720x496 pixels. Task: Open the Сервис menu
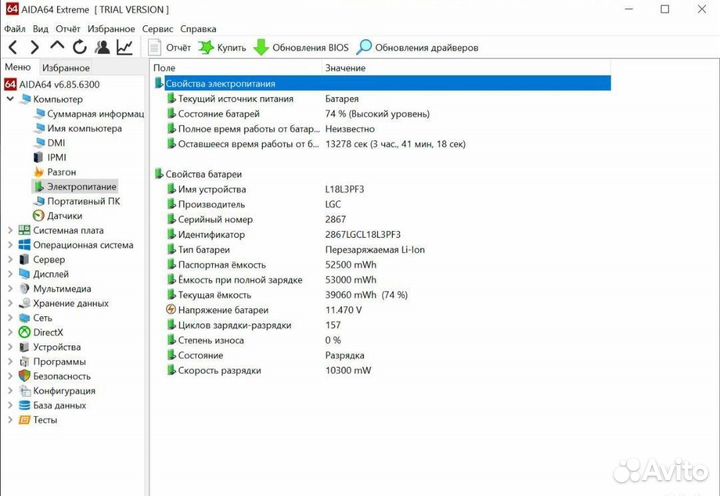pos(158,29)
